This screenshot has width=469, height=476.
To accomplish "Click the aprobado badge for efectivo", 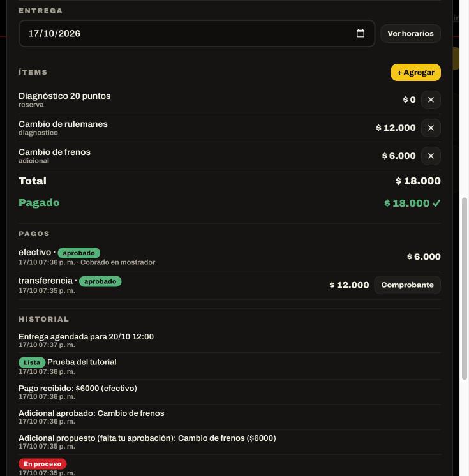I will [x=79, y=253].
